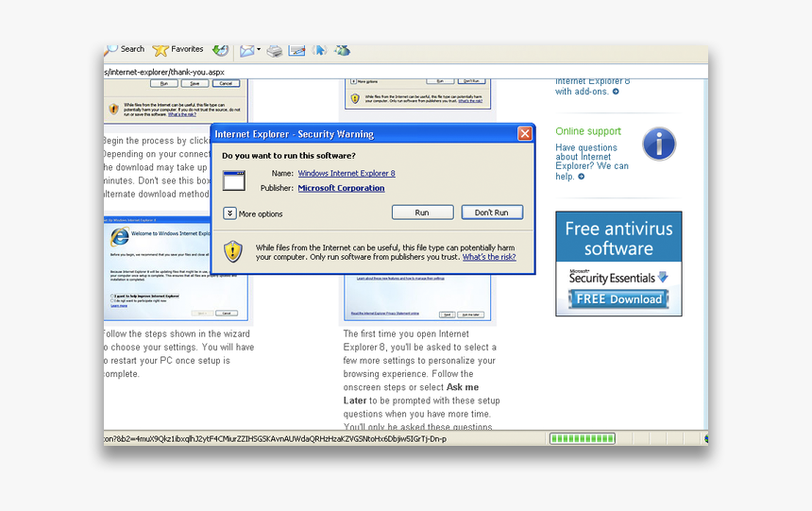Click the blue info circle icon
Image resolution: width=812 pixels, height=511 pixels.
click(659, 145)
